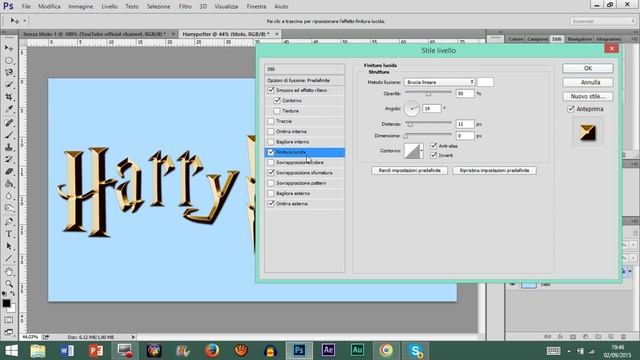The height and width of the screenshot is (360, 640).
Task: Select the Blur drop tool
Action: (x=9, y=196)
